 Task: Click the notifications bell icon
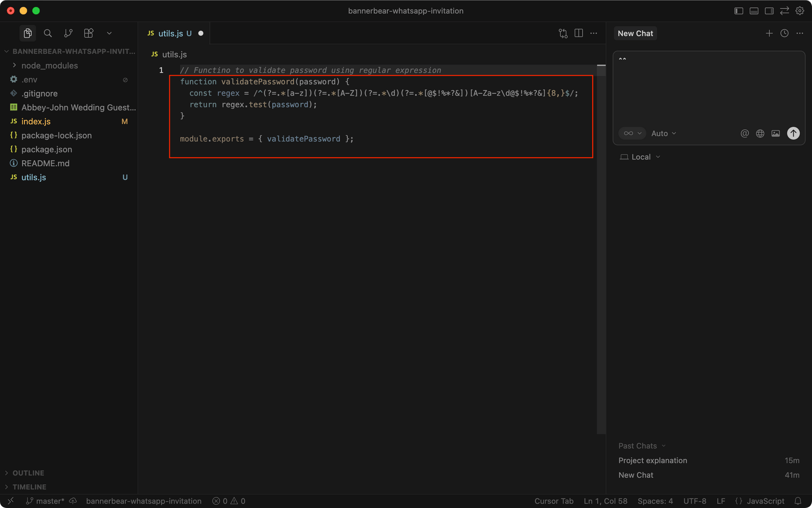[x=799, y=501]
